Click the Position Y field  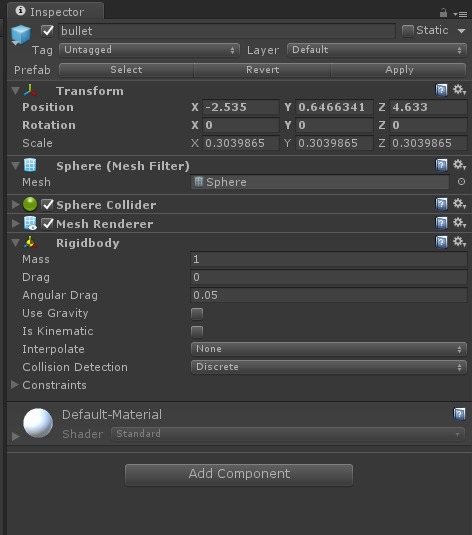334,107
